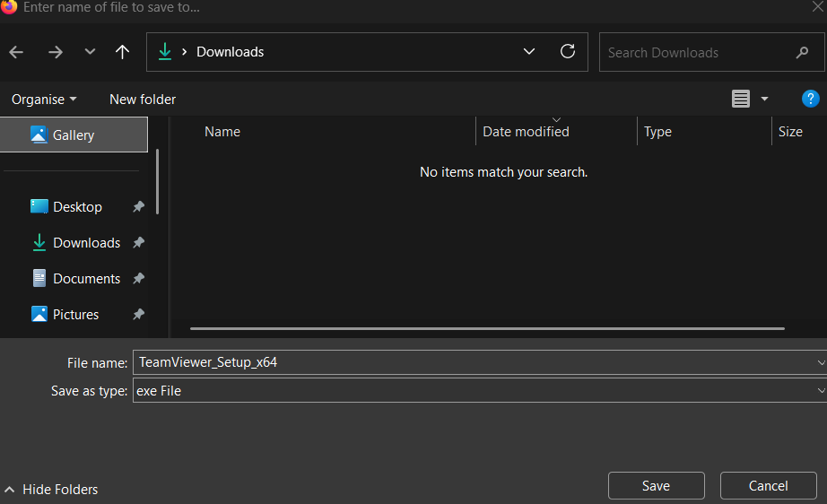This screenshot has height=504, width=827.
Task: Create a New folder
Action: coord(143,99)
